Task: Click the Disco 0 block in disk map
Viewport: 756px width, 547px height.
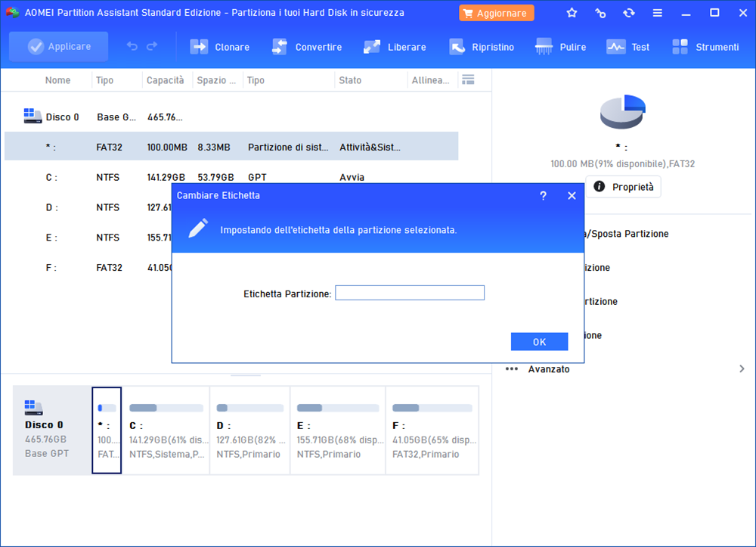Action: tap(52, 430)
